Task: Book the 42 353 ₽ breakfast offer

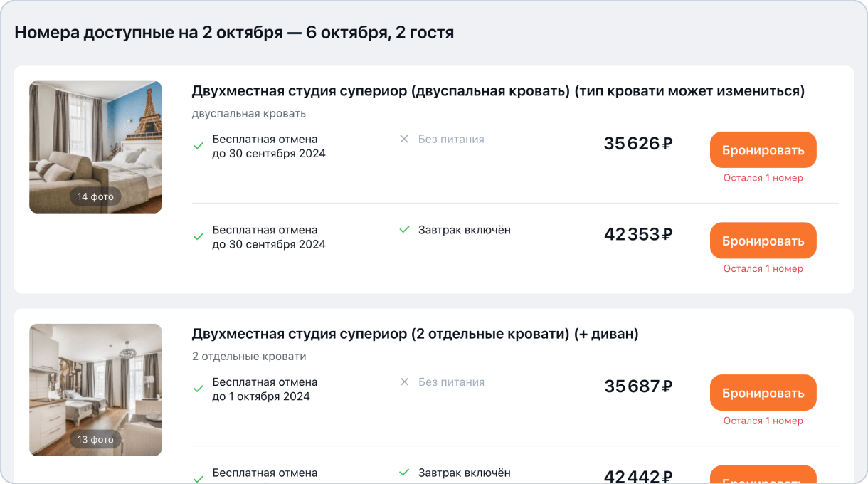Action: pyautogui.click(x=763, y=241)
